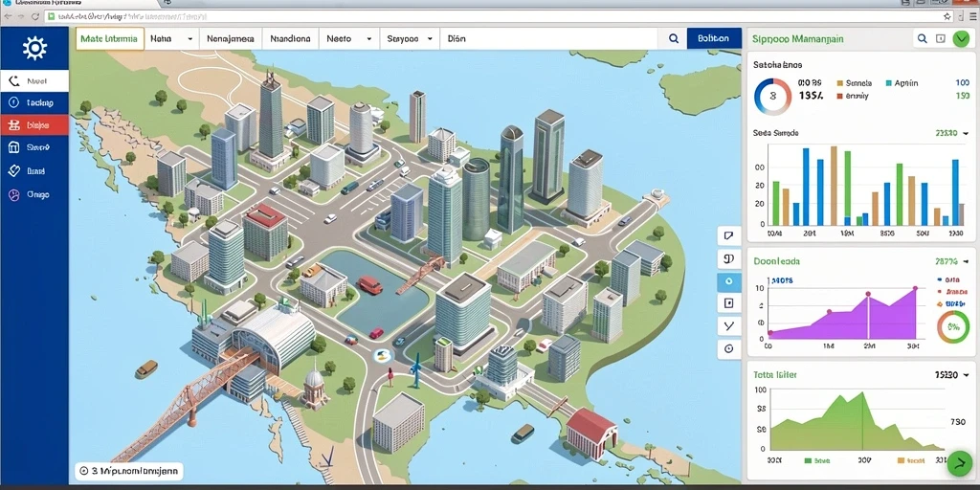Click the green percentage ring in Doonleada card
This screenshot has width=980, height=490.
click(953, 326)
